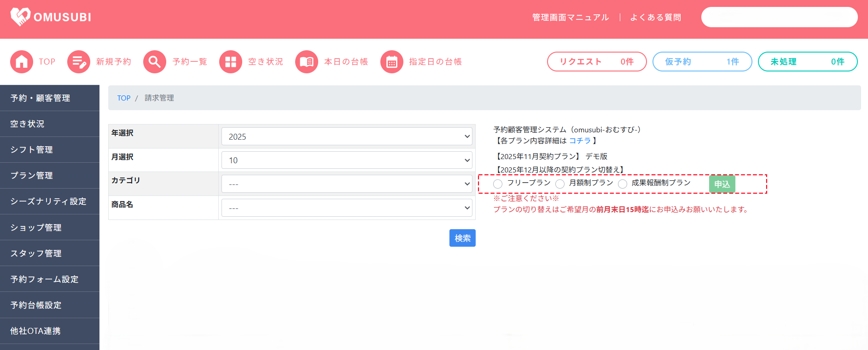Open the 年選択 dropdown showing 2025

347,136
